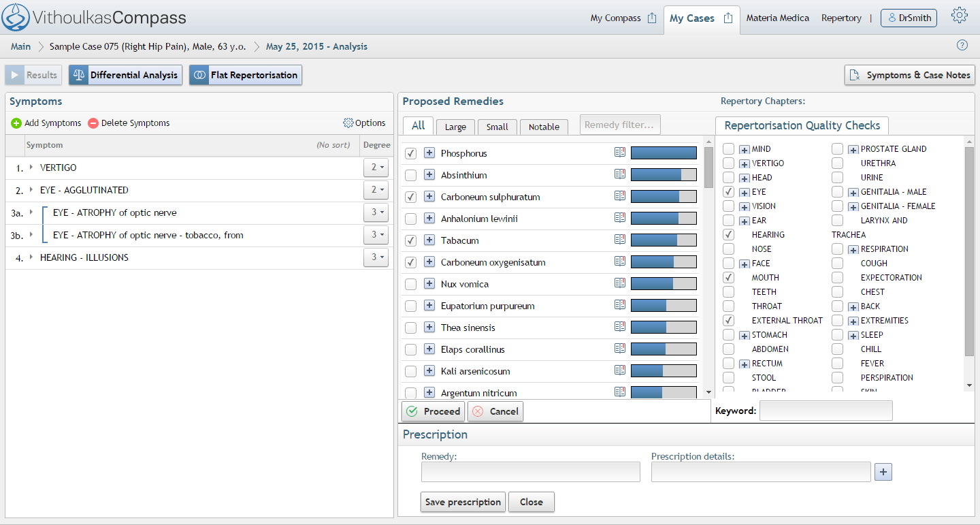Open the Repertorisation Quality Checks tab

[802, 125]
